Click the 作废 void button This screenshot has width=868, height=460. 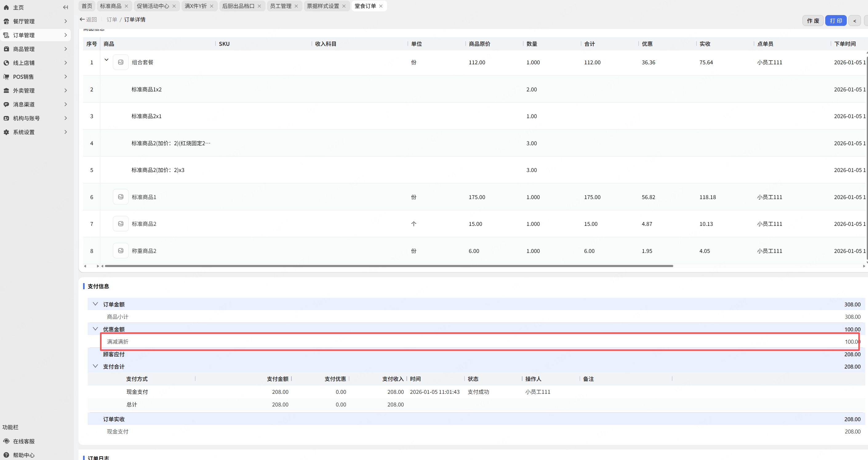pos(812,21)
